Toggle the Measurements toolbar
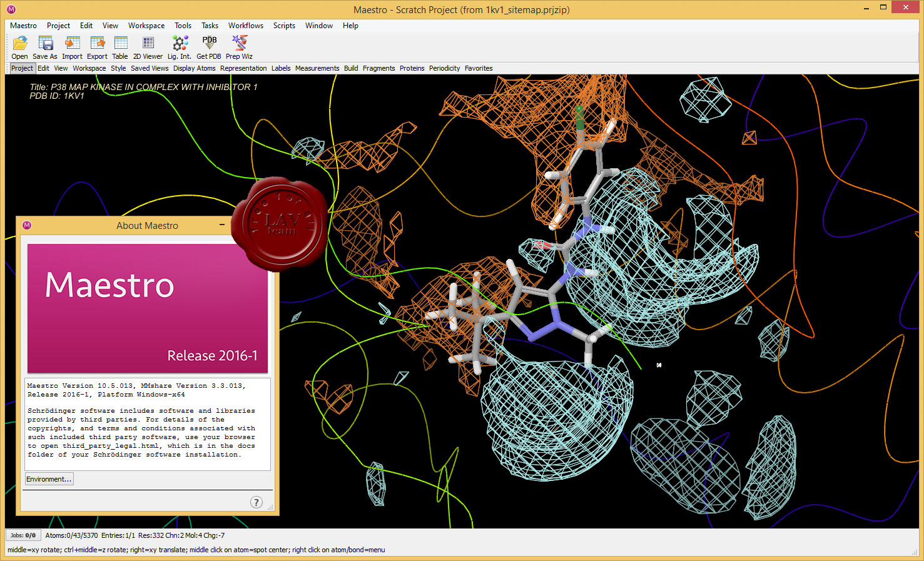 coord(317,68)
